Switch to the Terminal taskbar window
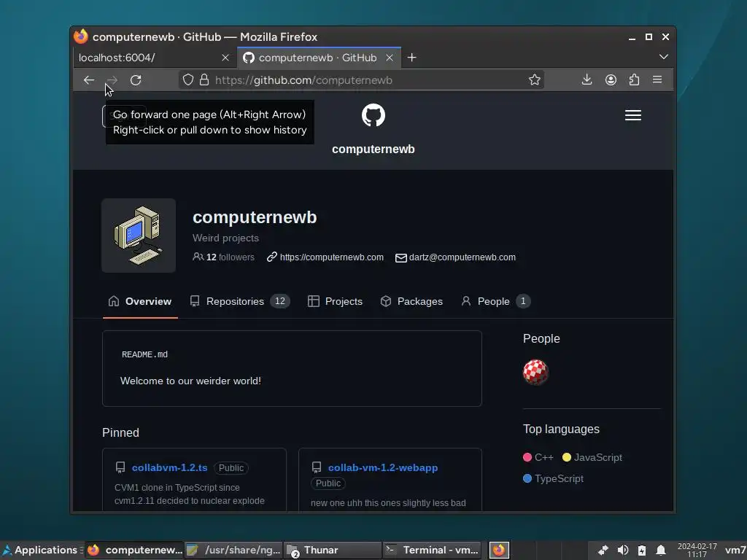Image resolution: width=747 pixels, height=560 pixels. (x=432, y=550)
